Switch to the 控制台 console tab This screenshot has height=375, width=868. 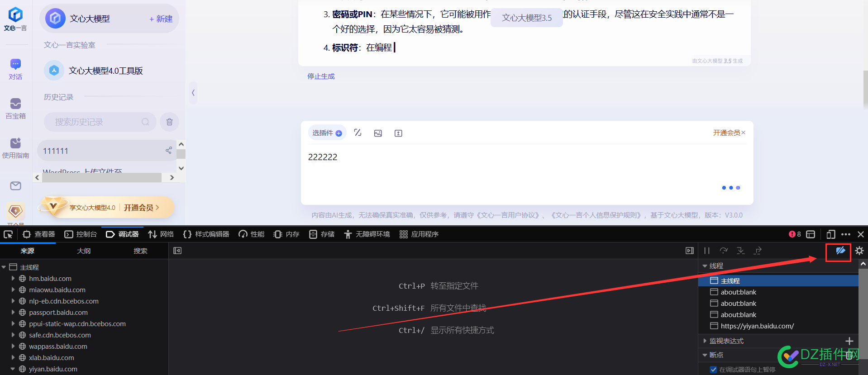81,234
